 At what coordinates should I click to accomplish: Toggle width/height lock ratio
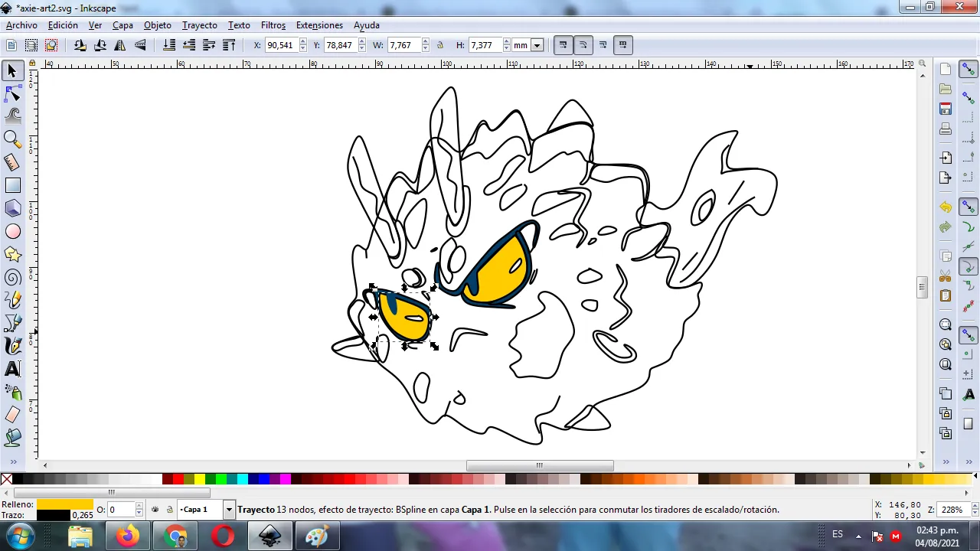pyautogui.click(x=440, y=45)
